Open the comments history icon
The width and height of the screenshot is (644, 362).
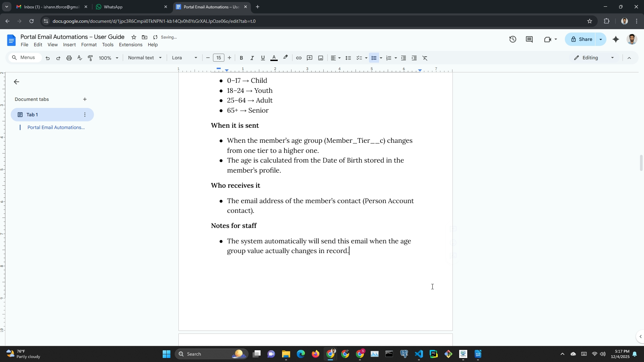point(529,40)
